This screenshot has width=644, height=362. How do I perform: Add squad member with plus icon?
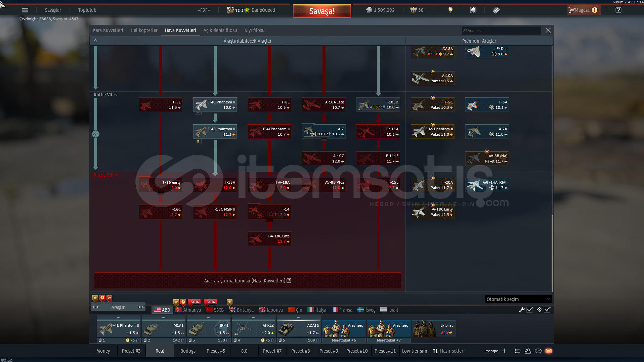(505, 351)
